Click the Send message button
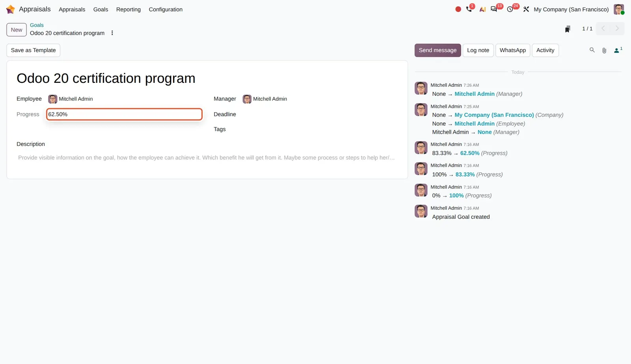631x364 pixels. click(x=437, y=50)
